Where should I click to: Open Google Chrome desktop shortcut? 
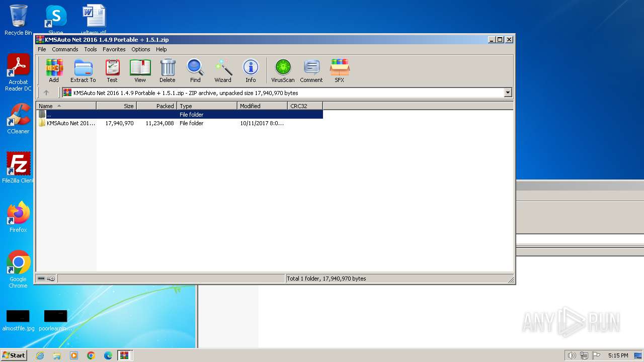[x=18, y=269]
